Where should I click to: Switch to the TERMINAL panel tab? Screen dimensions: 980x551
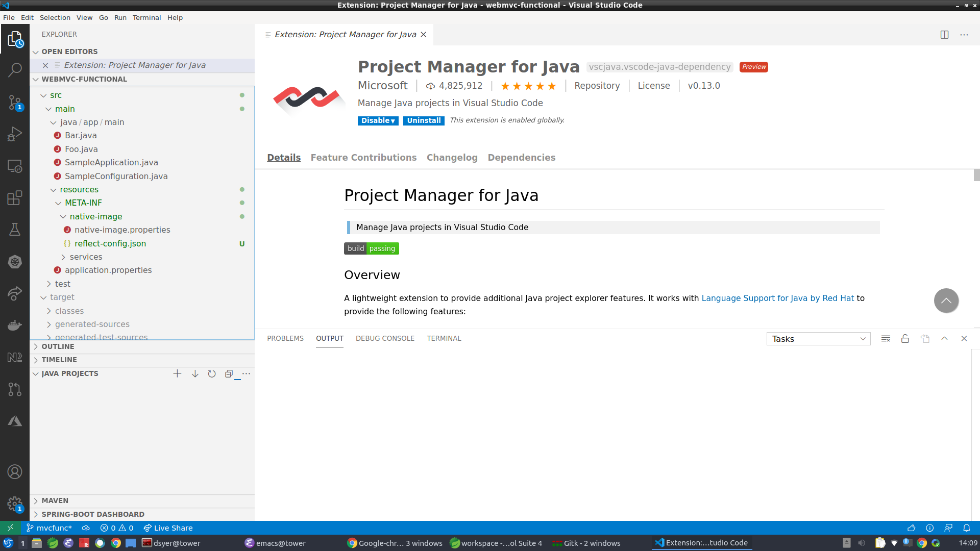tap(444, 339)
